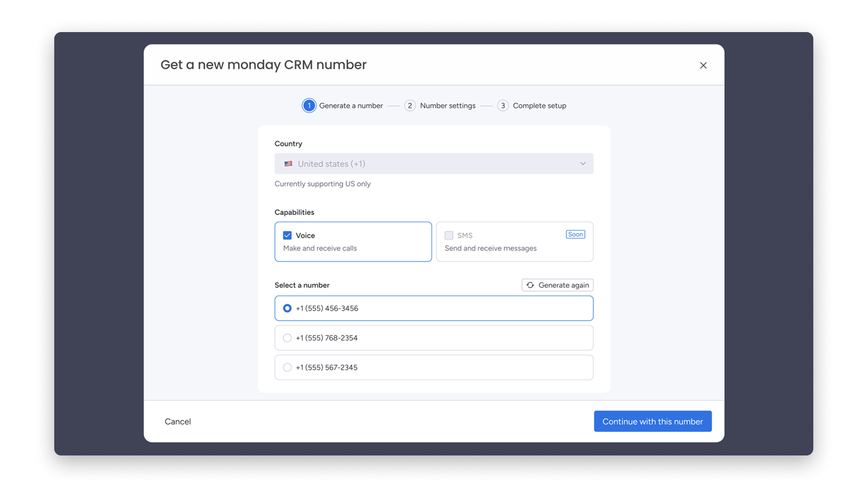Toggle the Voice capability checkbox
The height and width of the screenshot is (488, 868).
tap(287, 235)
